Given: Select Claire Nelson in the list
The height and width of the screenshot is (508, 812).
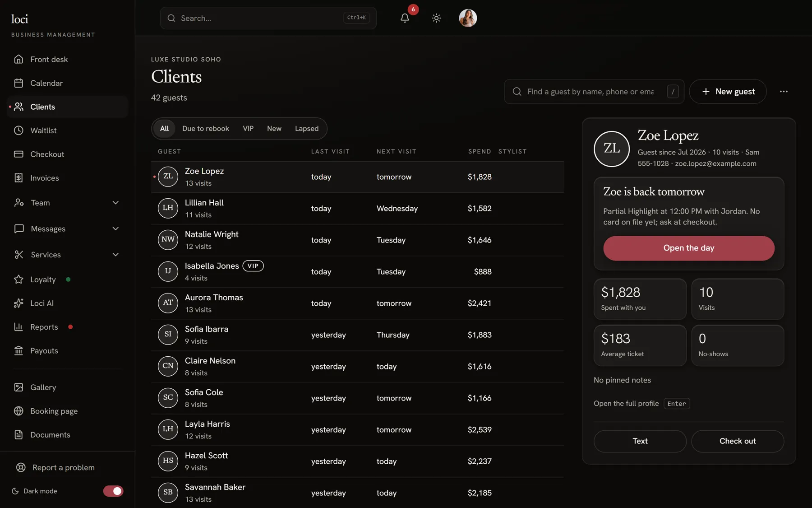Looking at the screenshot, I should (x=357, y=367).
